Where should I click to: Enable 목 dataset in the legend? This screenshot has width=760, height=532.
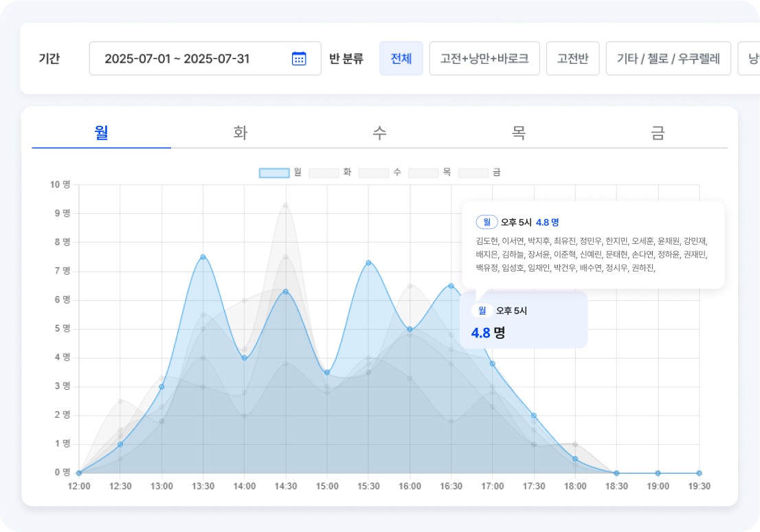pyautogui.click(x=423, y=173)
